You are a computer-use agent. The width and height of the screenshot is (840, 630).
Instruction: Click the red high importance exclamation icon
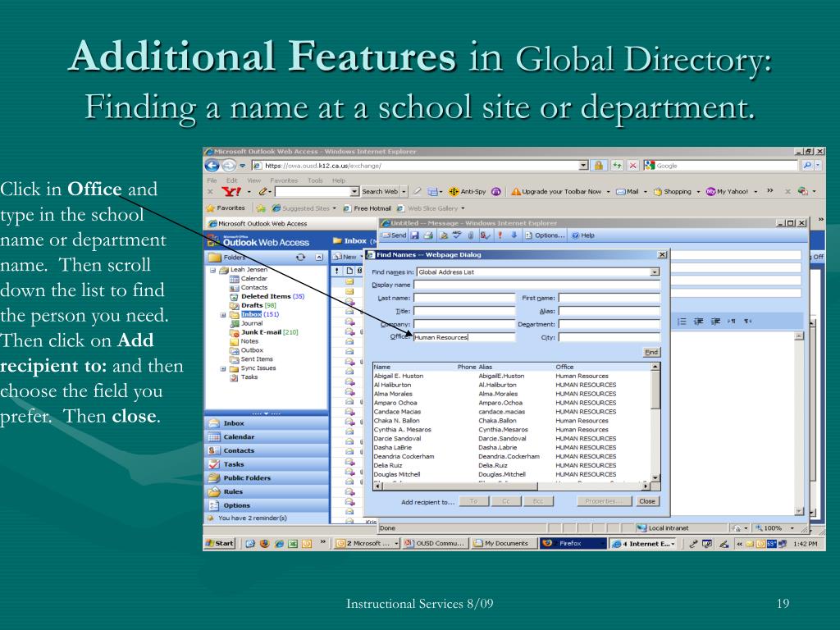pyautogui.click(x=498, y=236)
